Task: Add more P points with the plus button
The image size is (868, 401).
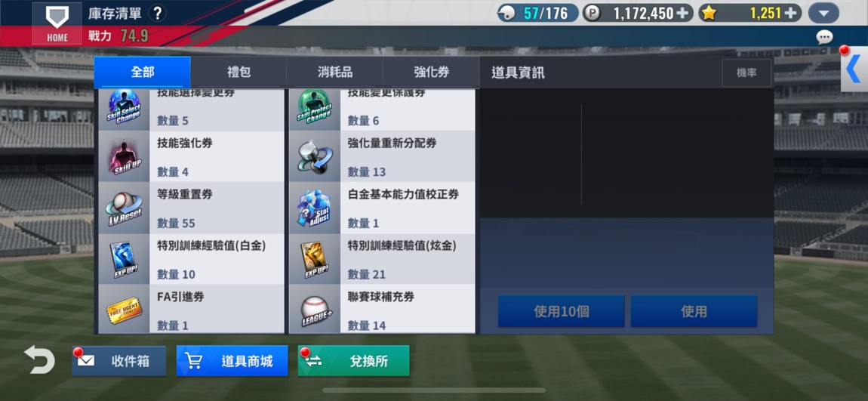Action: pos(684,13)
